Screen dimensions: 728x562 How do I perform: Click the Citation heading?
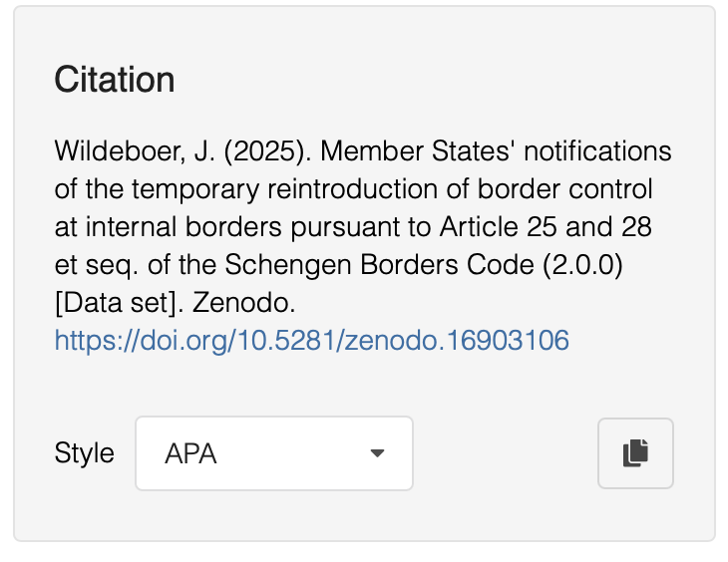115,80
